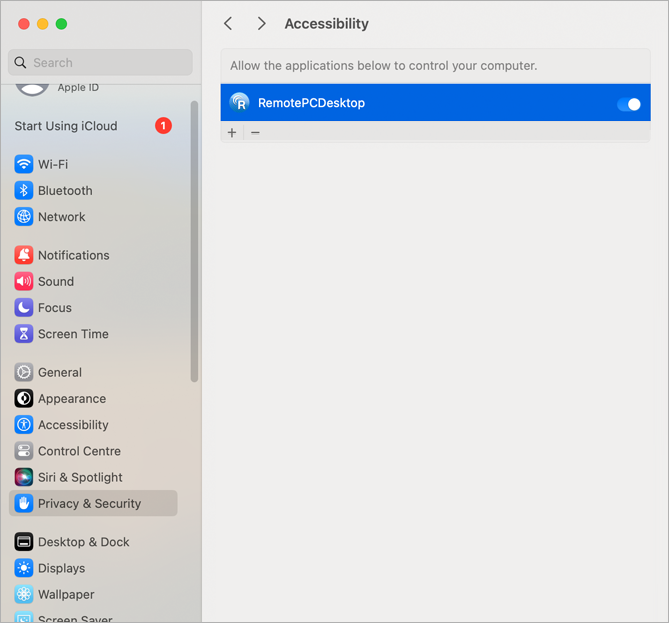Select the Network globe icon
The width and height of the screenshot is (669, 623).
click(x=24, y=217)
